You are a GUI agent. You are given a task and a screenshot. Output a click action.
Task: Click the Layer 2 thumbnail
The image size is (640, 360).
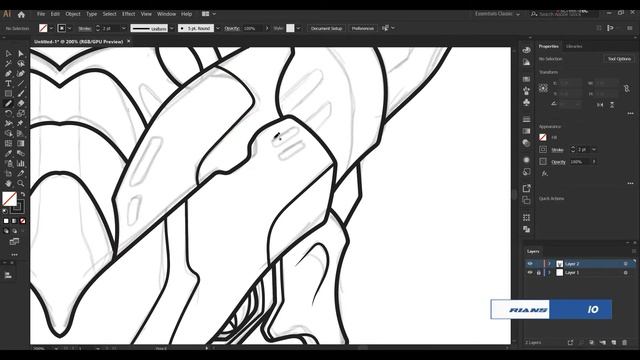pyautogui.click(x=560, y=264)
